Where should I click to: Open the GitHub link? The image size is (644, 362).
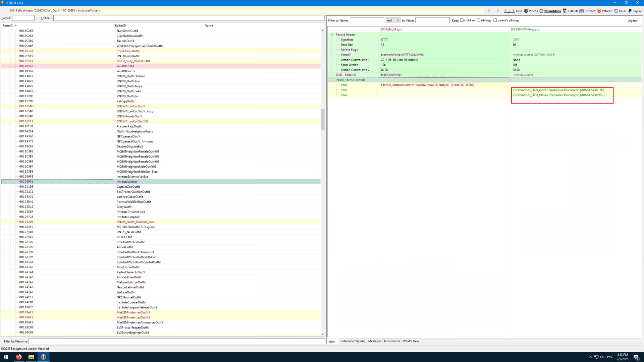[570, 11]
